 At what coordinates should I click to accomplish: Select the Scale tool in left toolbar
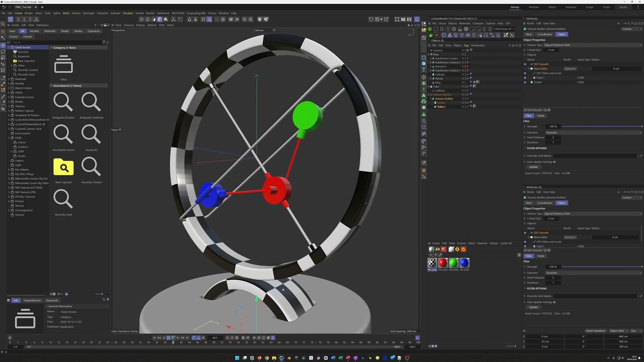(x=3, y=57)
